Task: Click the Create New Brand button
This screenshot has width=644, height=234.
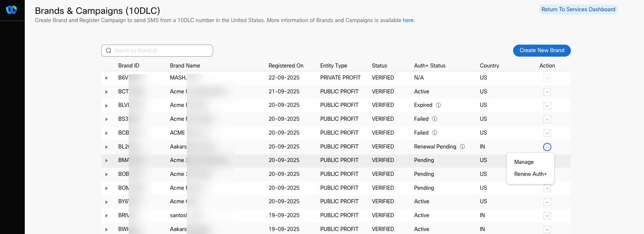Action: pyautogui.click(x=542, y=50)
